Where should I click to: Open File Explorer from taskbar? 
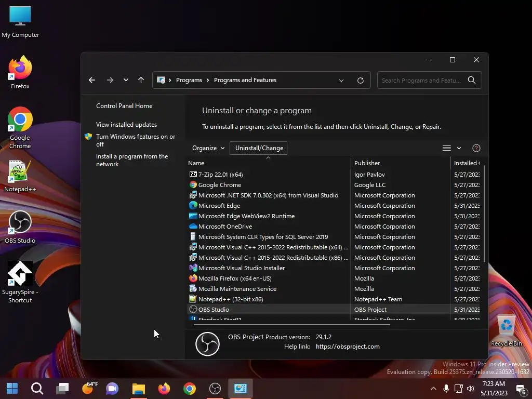(138, 389)
